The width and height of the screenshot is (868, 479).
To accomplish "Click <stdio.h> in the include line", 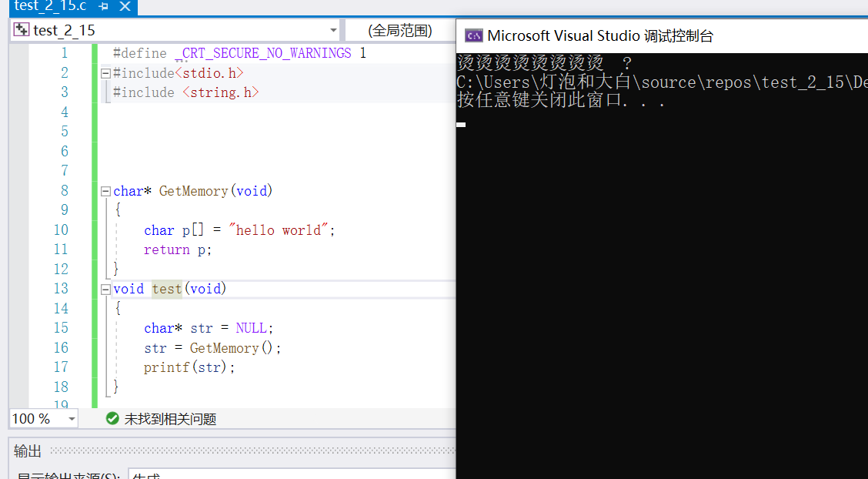I will point(209,72).
